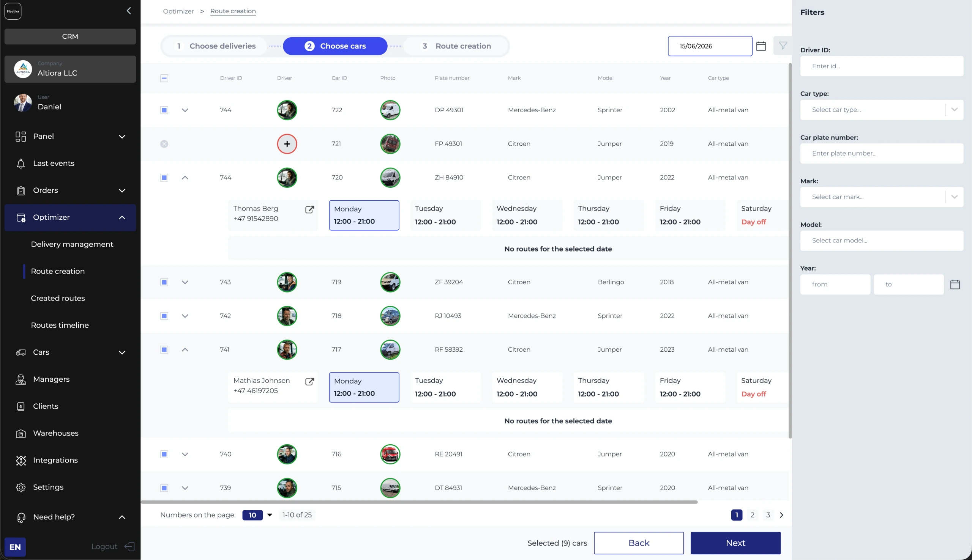Toggle the select-all checkbox in table header
972x560 pixels.
coord(164,78)
